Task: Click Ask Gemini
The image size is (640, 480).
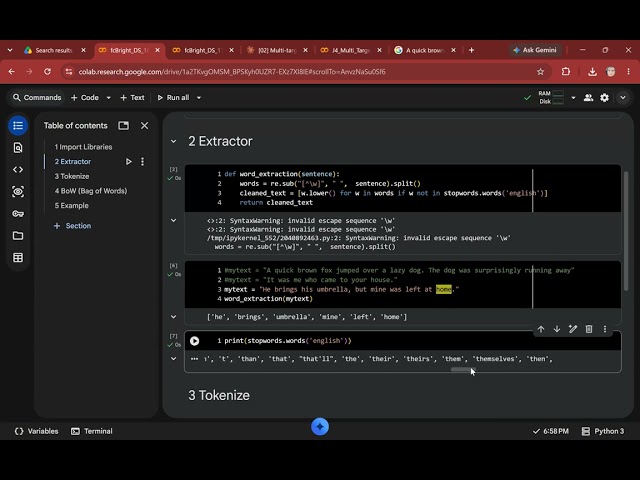Action: click(x=535, y=50)
